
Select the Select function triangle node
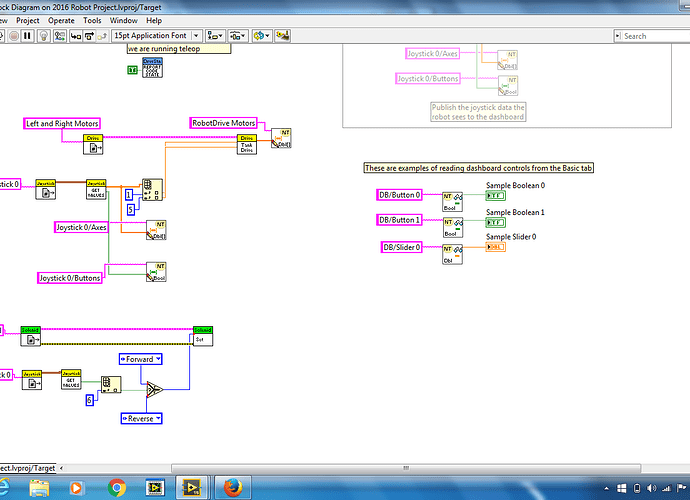click(x=154, y=390)
